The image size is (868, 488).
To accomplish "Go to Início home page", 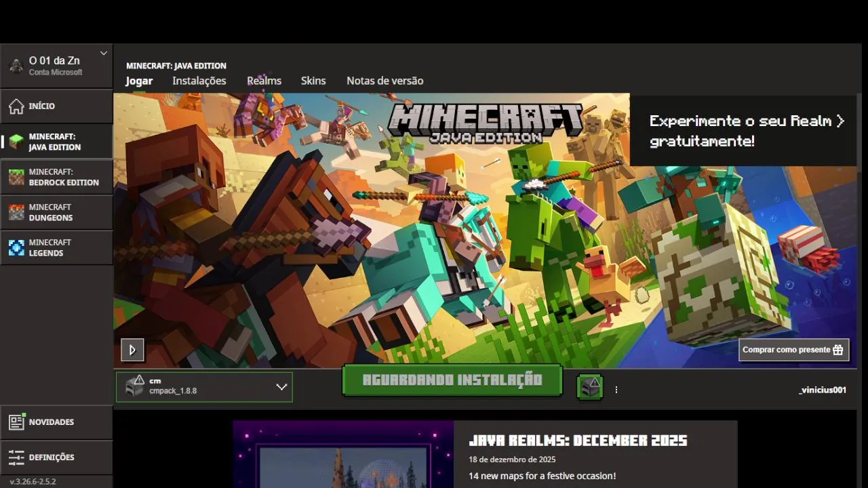I will [x=56, y=106].
